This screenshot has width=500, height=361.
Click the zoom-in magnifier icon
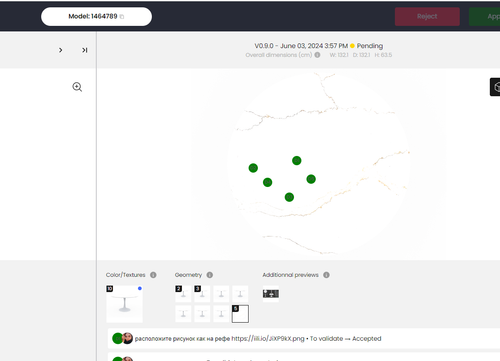tap(77, 87)
